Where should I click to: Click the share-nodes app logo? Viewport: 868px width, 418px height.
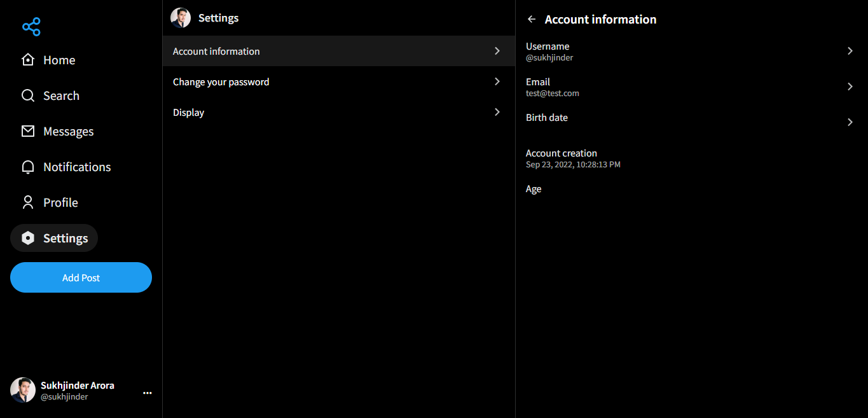[31, 27]
